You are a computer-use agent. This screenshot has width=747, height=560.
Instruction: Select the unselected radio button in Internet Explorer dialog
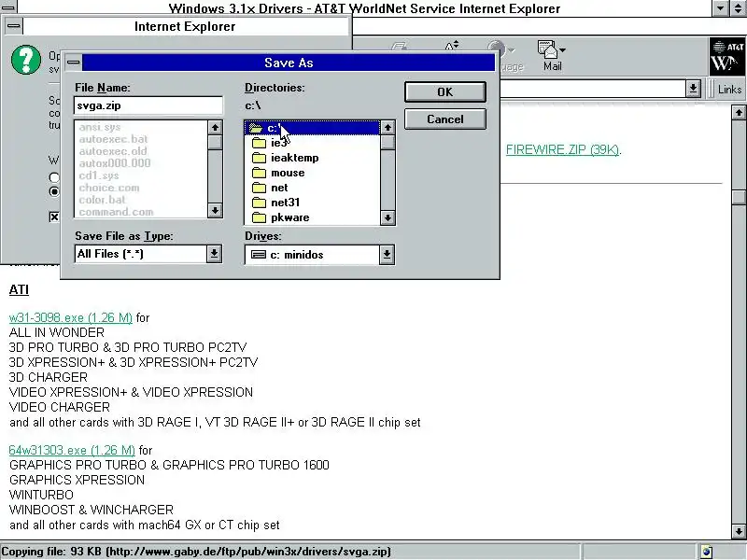(x=54, y=177)
